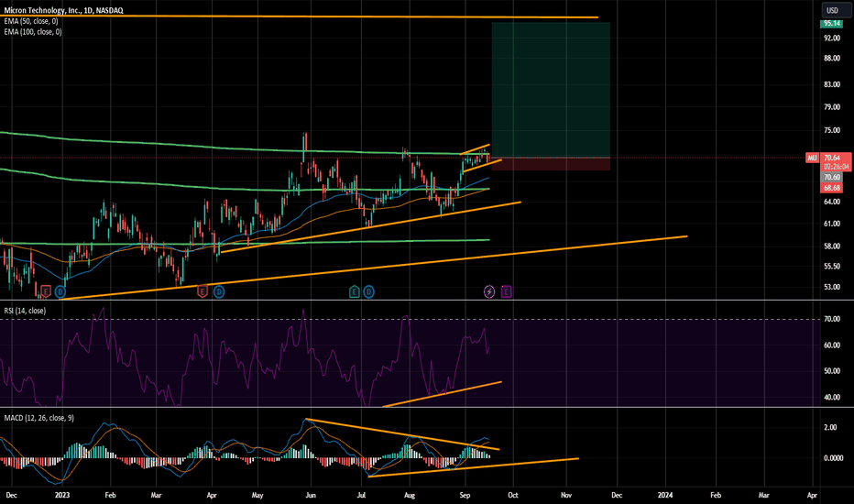The height and width of the screenshot is (504, 854).
Task: Click the MACD scale 2.00 value
Action: [x=830, y=427]
